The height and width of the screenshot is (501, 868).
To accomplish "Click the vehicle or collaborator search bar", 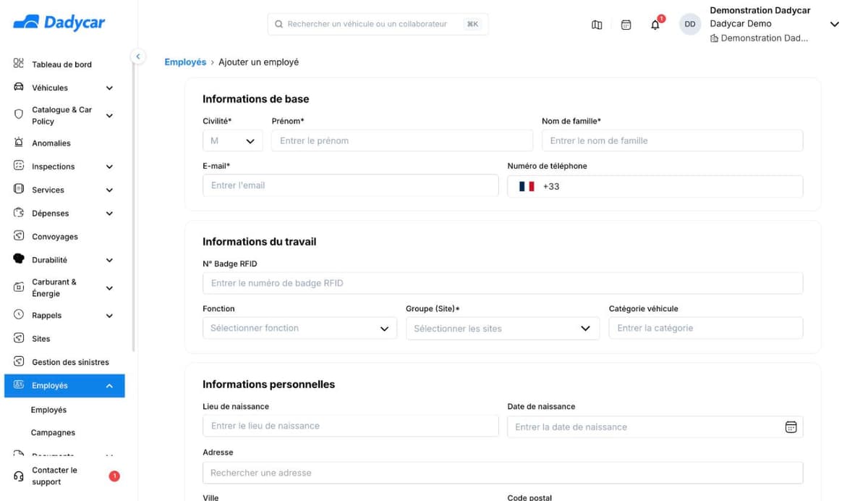I will click(x=378, y=24).
